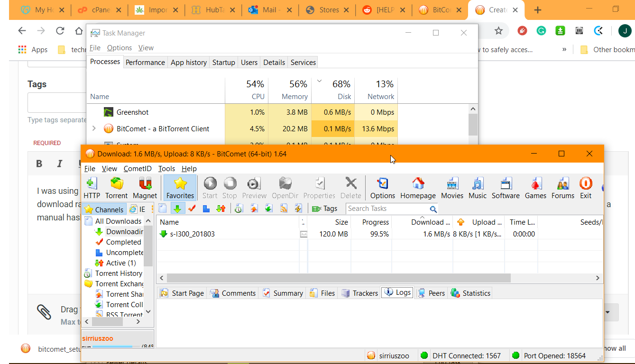Open the Tools menu in BitComet
635x364 pixels.
pos(166,169)
